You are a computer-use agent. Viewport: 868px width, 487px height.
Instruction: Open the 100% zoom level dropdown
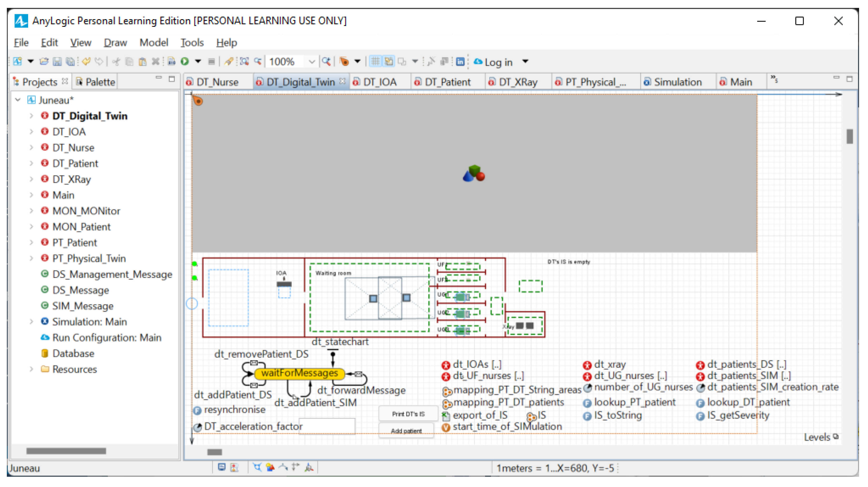pos(312,62)
